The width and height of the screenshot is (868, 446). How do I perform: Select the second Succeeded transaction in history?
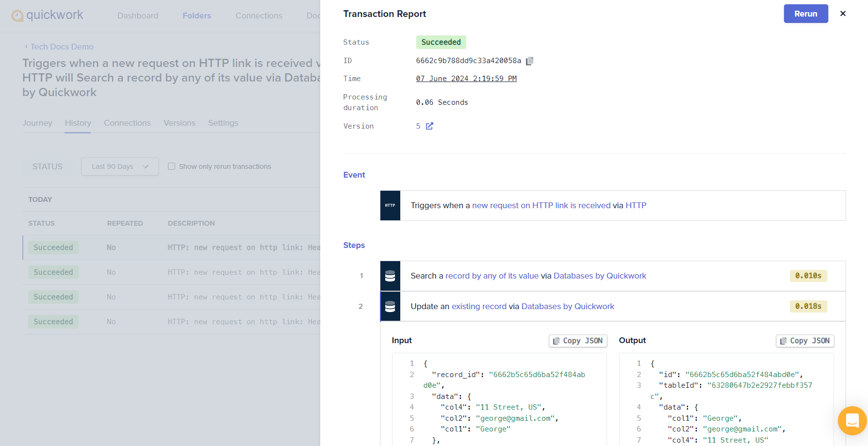[x=53, y=272]
